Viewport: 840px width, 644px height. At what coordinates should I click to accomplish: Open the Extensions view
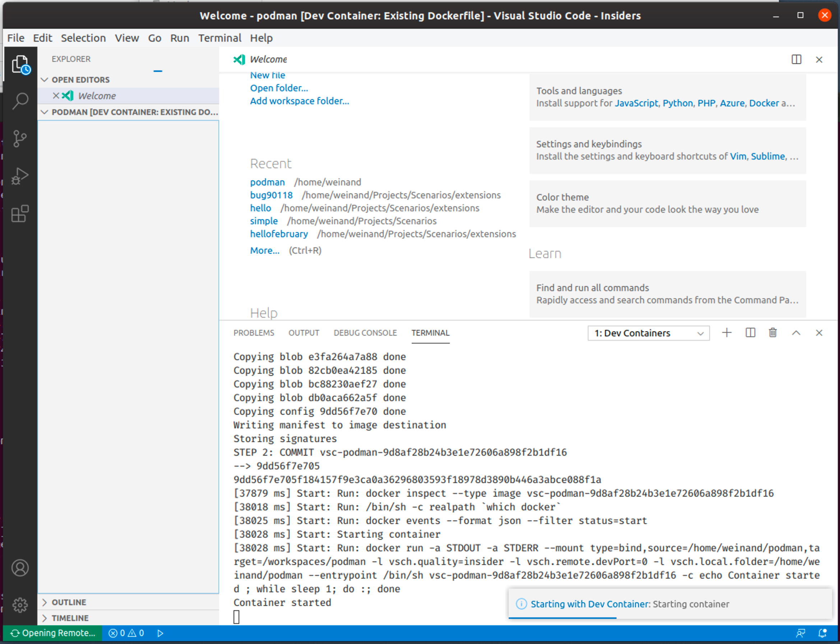click(x=20, y=213)
